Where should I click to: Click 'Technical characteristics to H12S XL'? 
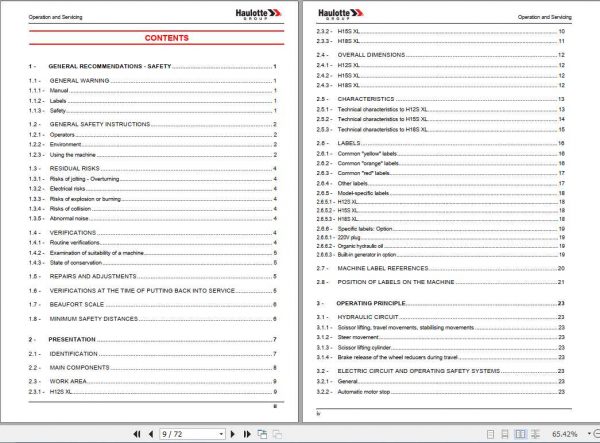(x=382, y=109)
